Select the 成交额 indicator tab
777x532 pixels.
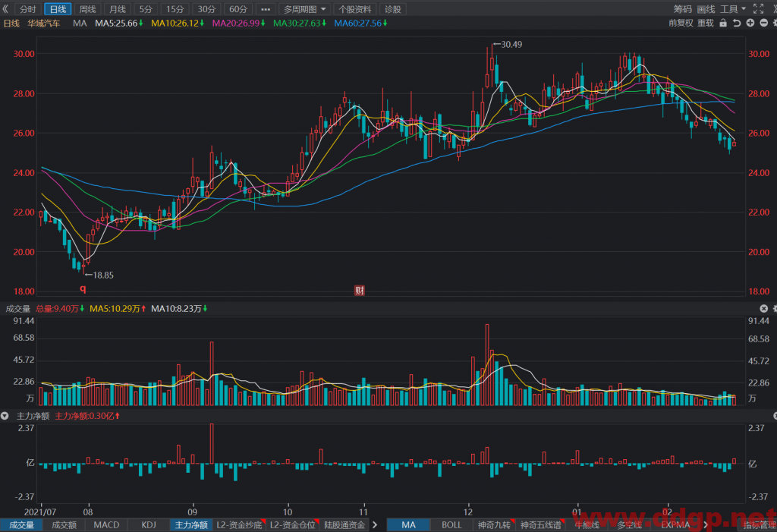64,525
